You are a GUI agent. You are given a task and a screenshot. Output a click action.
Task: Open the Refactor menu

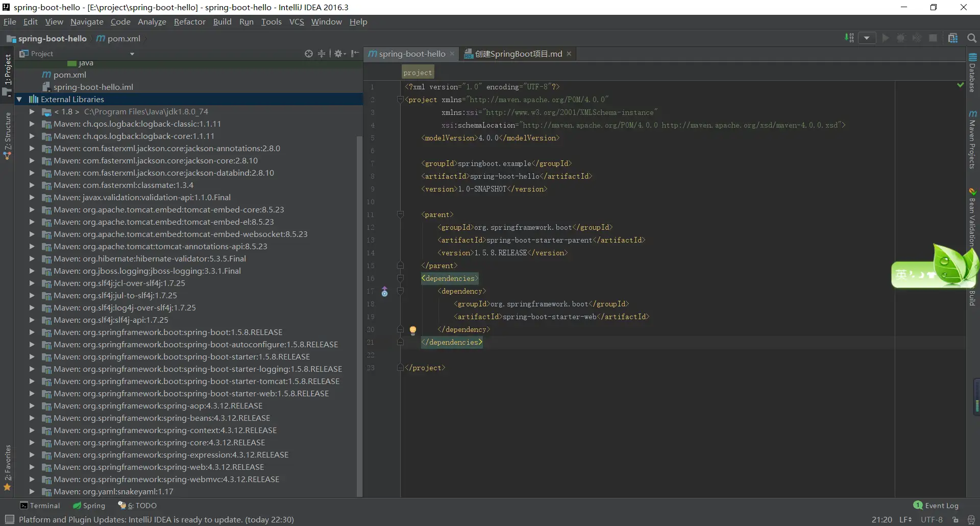[189, 22]
